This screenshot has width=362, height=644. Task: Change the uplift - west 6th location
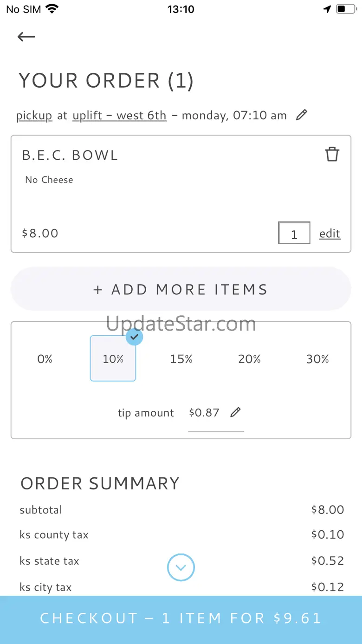tap(119, 115)
